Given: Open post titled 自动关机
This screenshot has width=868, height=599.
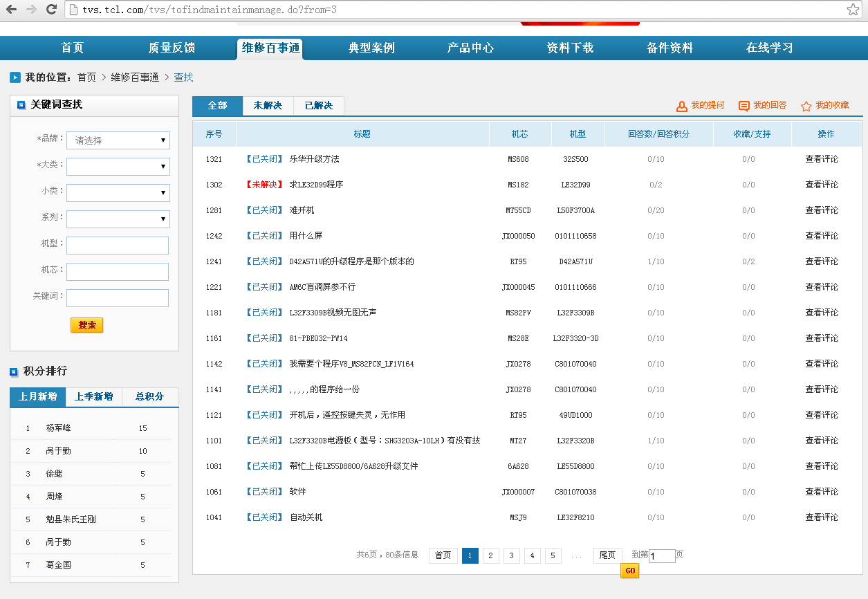Looking at the screenshot, I should (306, 517).
